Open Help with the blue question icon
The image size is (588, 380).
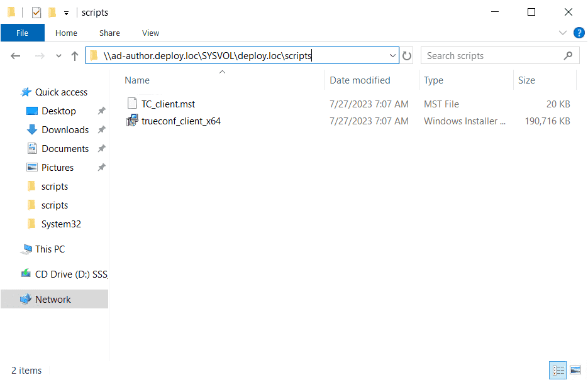click(579, 33)
